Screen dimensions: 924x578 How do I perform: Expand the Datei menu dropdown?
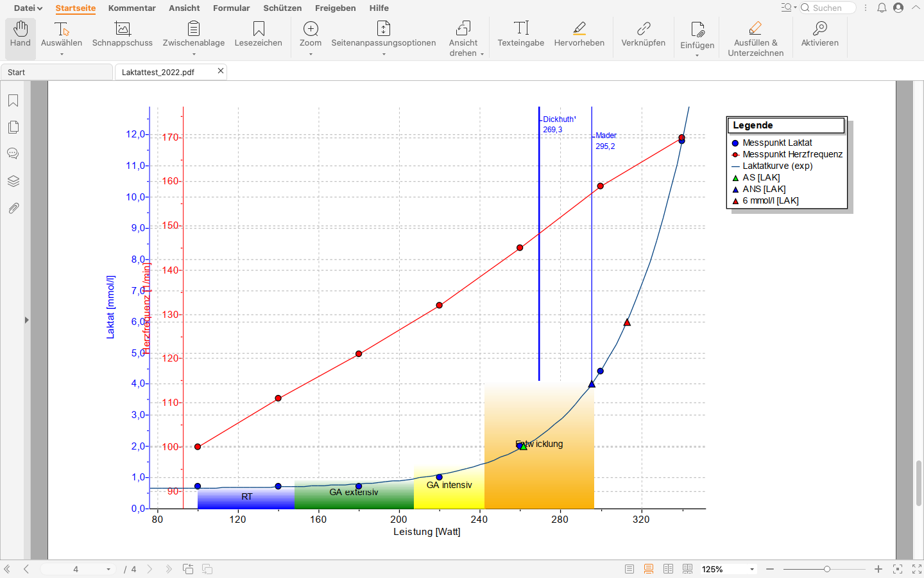click(x=28, y=8)
